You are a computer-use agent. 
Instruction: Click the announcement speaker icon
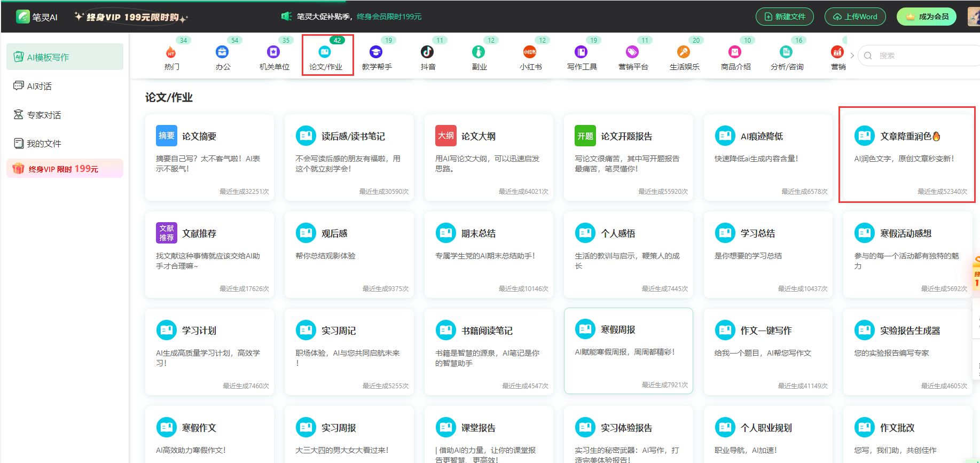(286, 17)
